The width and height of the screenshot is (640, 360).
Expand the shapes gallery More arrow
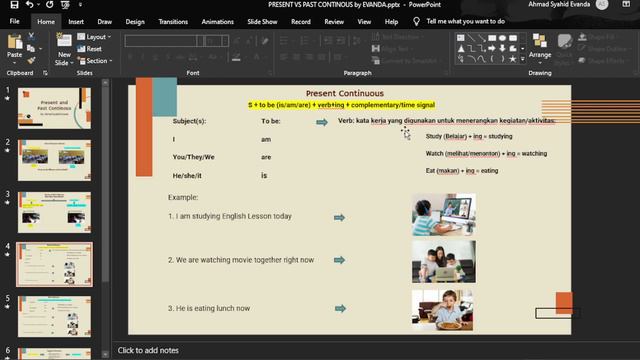(522, 59)
